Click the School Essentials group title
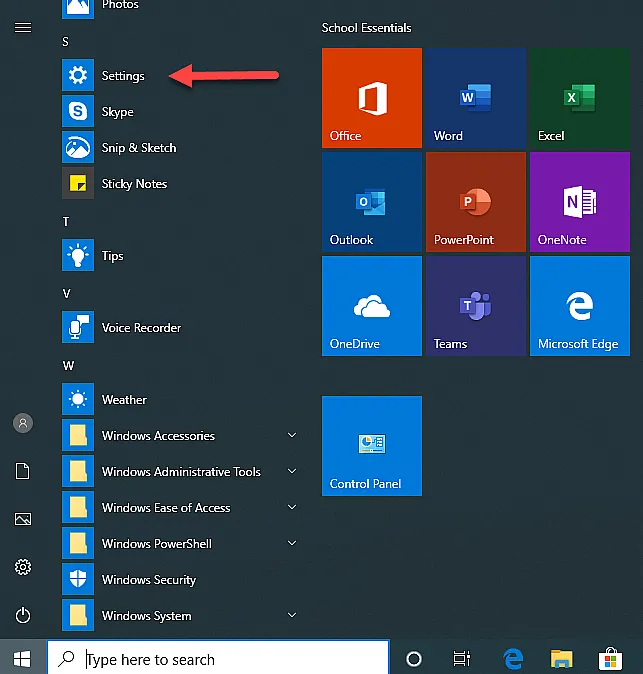This screenshot has width=643, height=674. pos(366,28)
